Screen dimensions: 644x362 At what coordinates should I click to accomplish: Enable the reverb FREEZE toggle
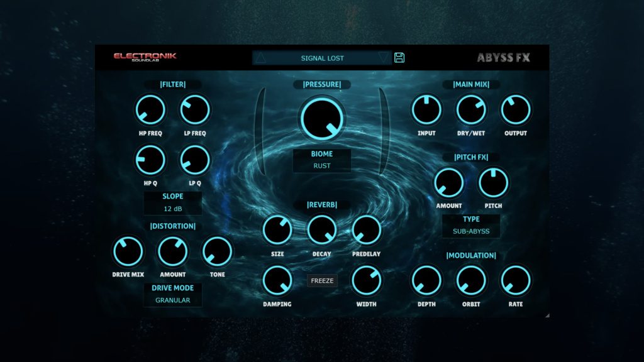tap(322, 281)
